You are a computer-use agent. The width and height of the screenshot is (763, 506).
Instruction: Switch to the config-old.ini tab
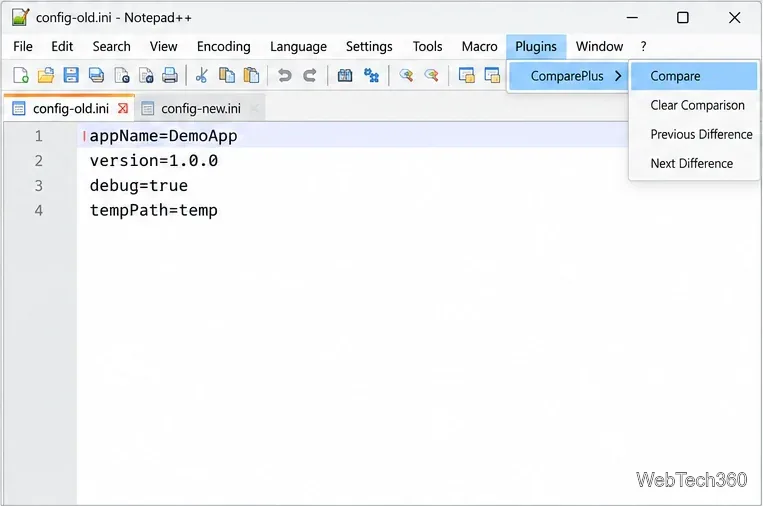click(71, 108)
